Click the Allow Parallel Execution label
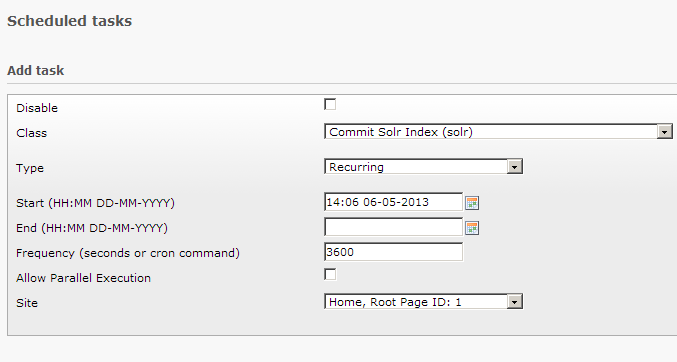Screen dimensions: 677x362 coord(83,278)
